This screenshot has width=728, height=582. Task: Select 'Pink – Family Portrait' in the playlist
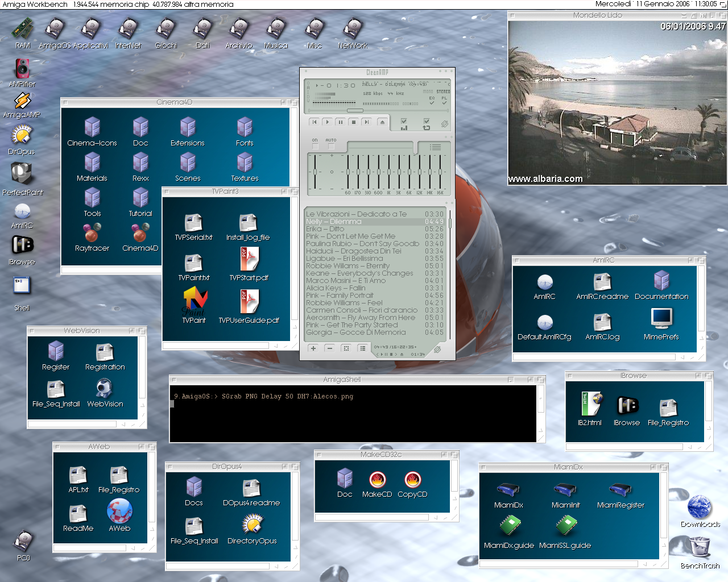pyautogui.click(x=340, y=296)
